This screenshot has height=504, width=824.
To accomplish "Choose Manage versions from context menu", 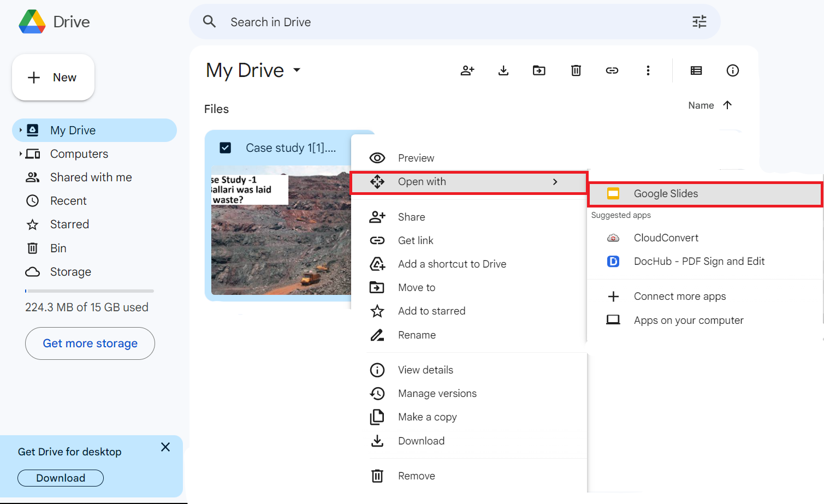I will (x=437, y=393).
